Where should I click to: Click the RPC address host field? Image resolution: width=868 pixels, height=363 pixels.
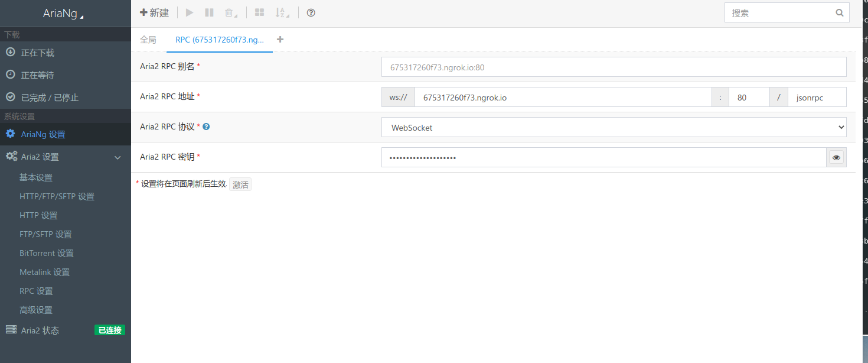click(563, 97)
